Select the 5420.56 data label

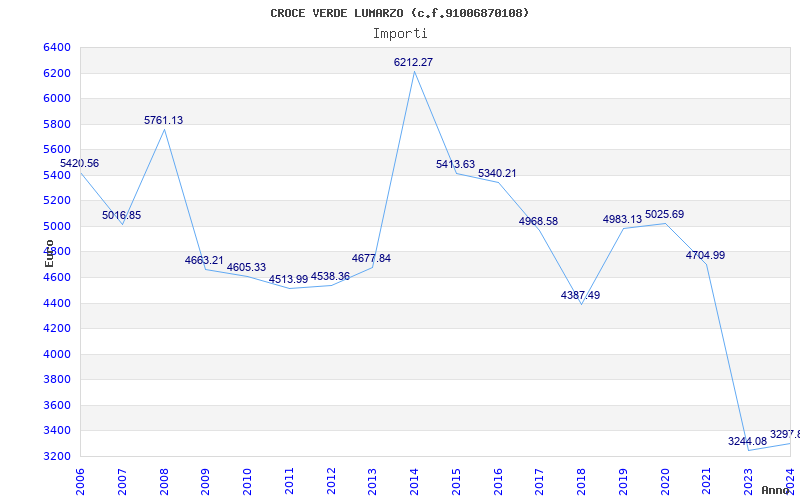coord(80,164)
